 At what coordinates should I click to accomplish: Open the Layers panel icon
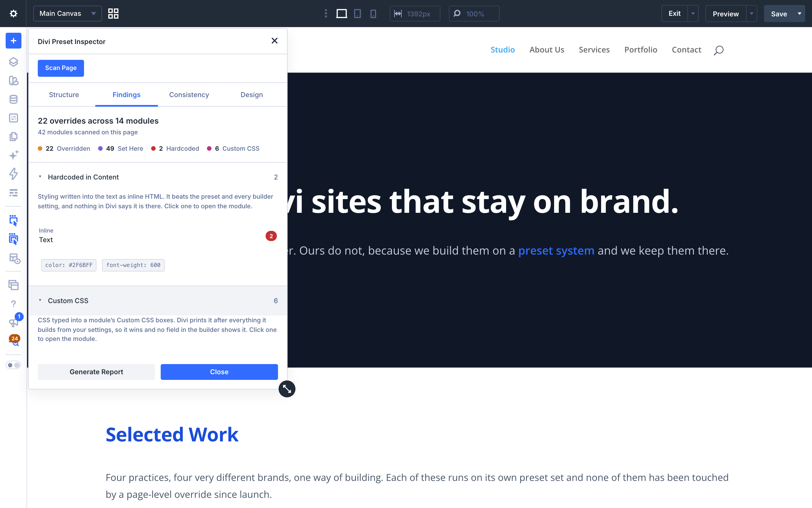[14, 62]
